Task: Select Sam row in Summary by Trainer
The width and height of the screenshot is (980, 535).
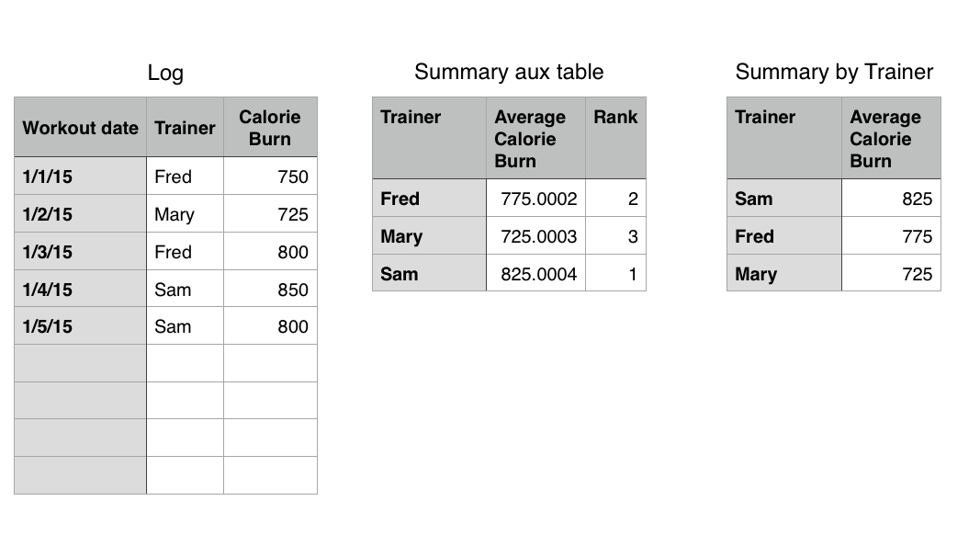Action: pyautogui.click(x=783, y=199)
